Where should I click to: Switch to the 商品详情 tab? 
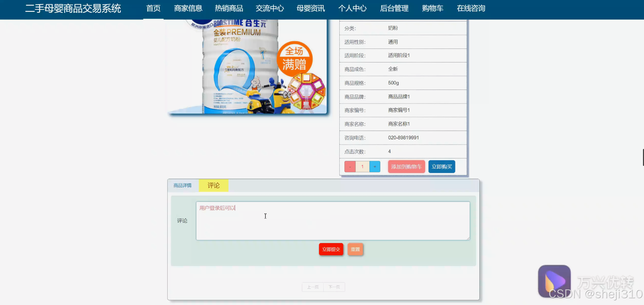(x=183, y=186)
